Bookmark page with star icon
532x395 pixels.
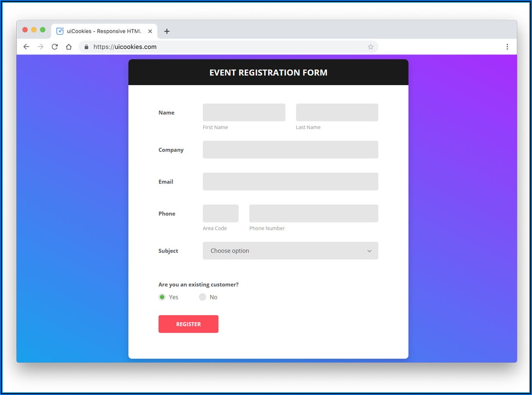coord(370,47)
